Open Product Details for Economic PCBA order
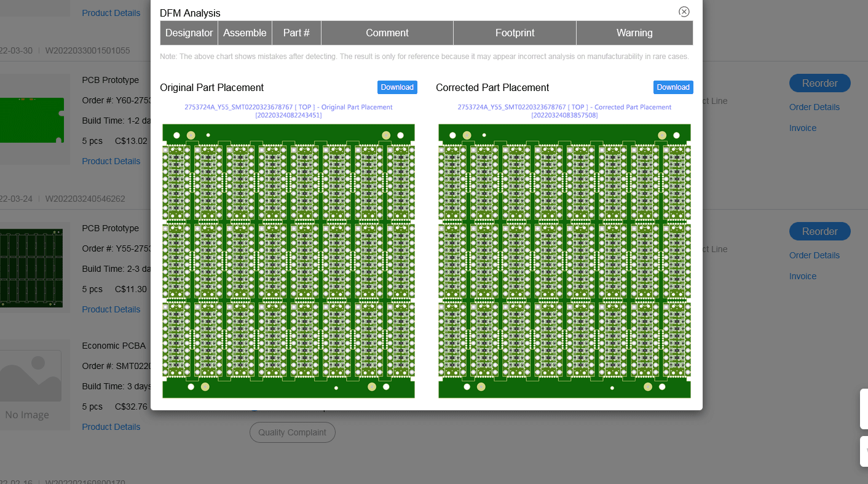Image resolution: width=868 pixels, height=484 pixels. point(111,427)
